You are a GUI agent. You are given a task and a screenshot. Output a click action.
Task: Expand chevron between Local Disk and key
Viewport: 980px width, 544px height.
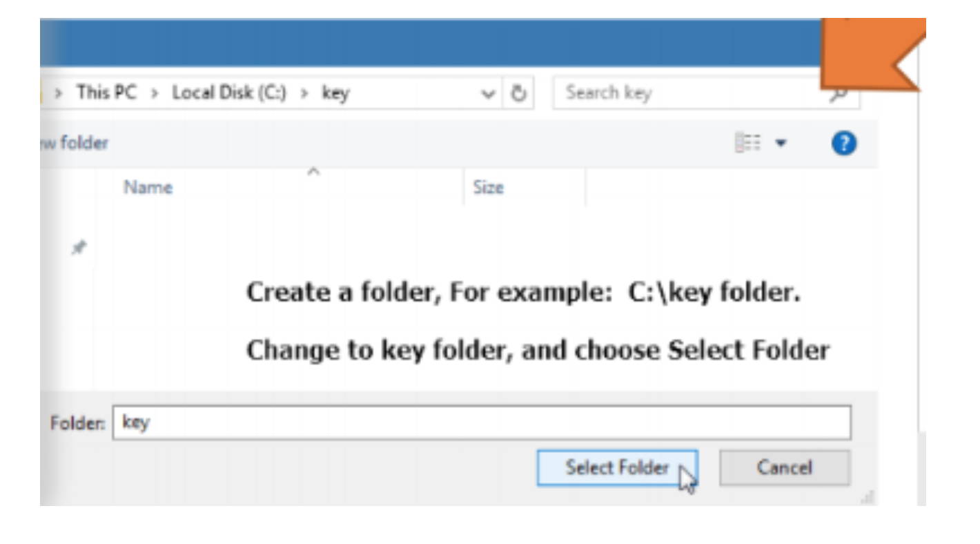(x=304, y=93)
